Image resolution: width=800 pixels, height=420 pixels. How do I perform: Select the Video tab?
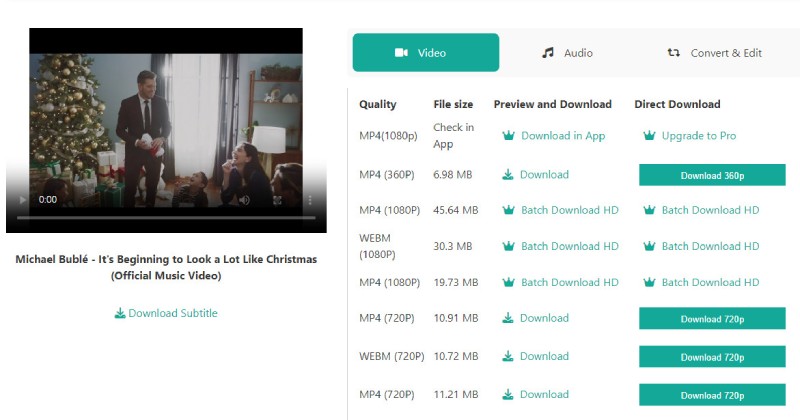coord(425,53)
